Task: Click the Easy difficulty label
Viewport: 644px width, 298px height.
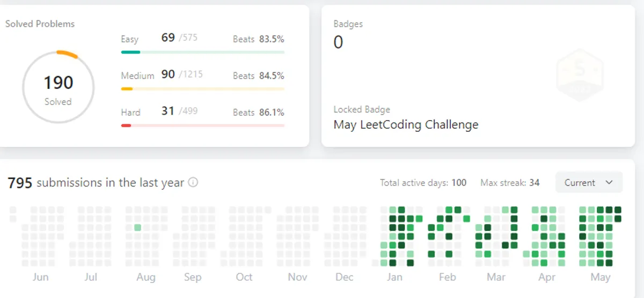Action: (x=130, y=39)
